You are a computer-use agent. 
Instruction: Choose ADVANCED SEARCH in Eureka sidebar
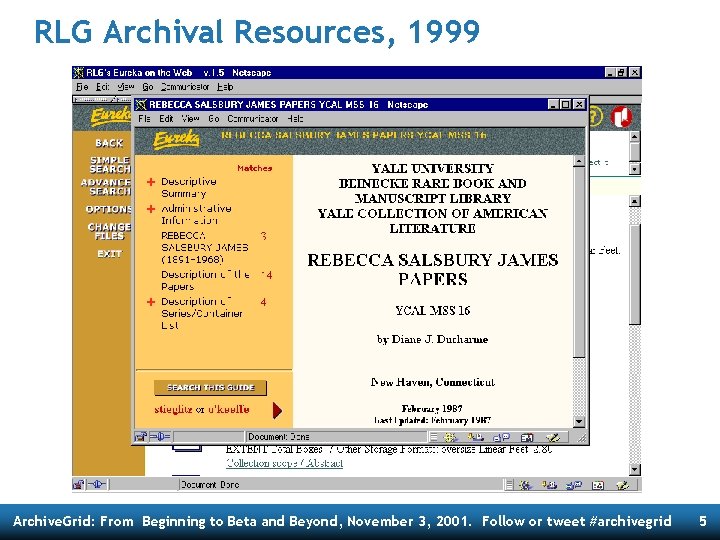tap(106, 186)
